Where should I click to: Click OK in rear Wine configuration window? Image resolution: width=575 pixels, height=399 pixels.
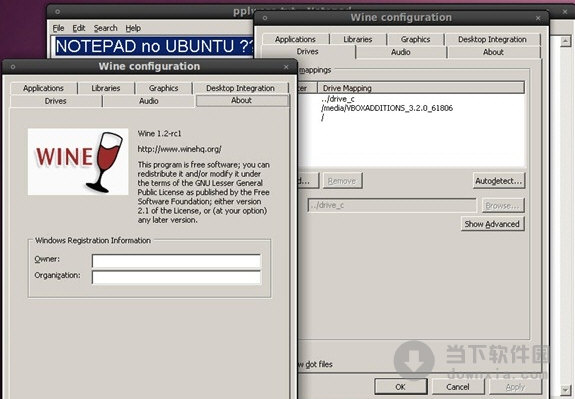point(401,387)
